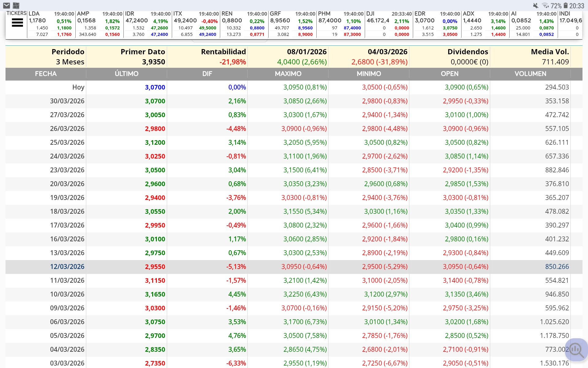
Task: Tap the chart magnifier floating button
Action: tap(576, 350)
